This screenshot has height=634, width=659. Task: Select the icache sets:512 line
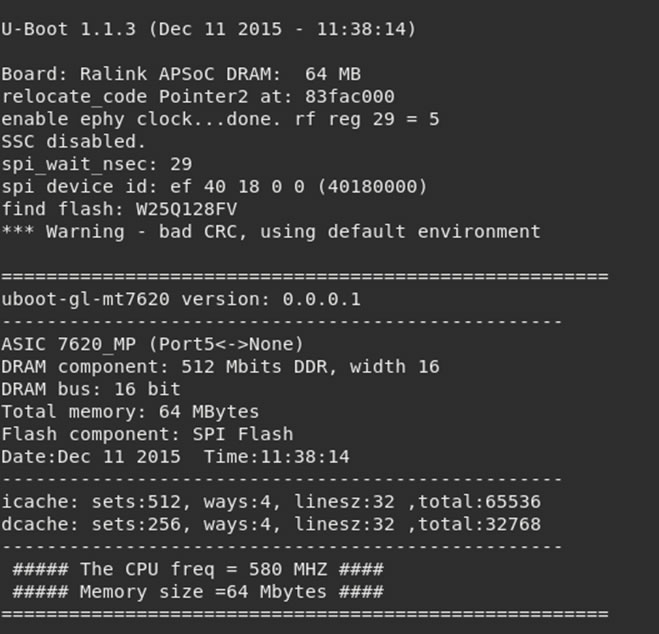[x=271, y=502]
